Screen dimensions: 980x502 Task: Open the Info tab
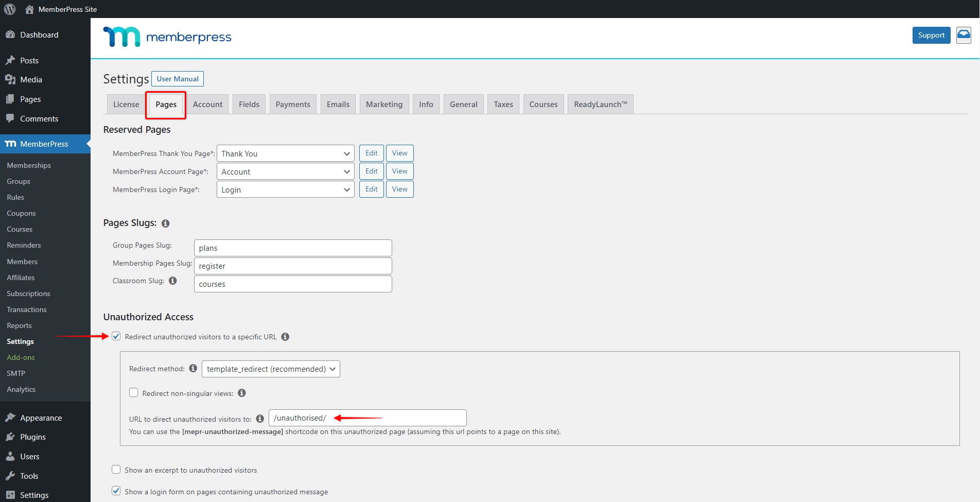426,104
